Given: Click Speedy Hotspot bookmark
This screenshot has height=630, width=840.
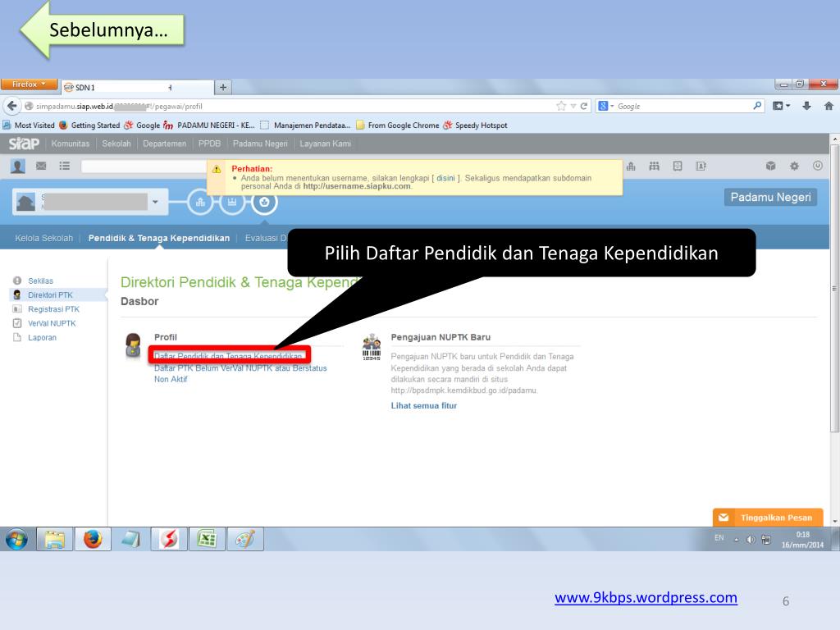Looking at the screenshot, I should (475, 126).
